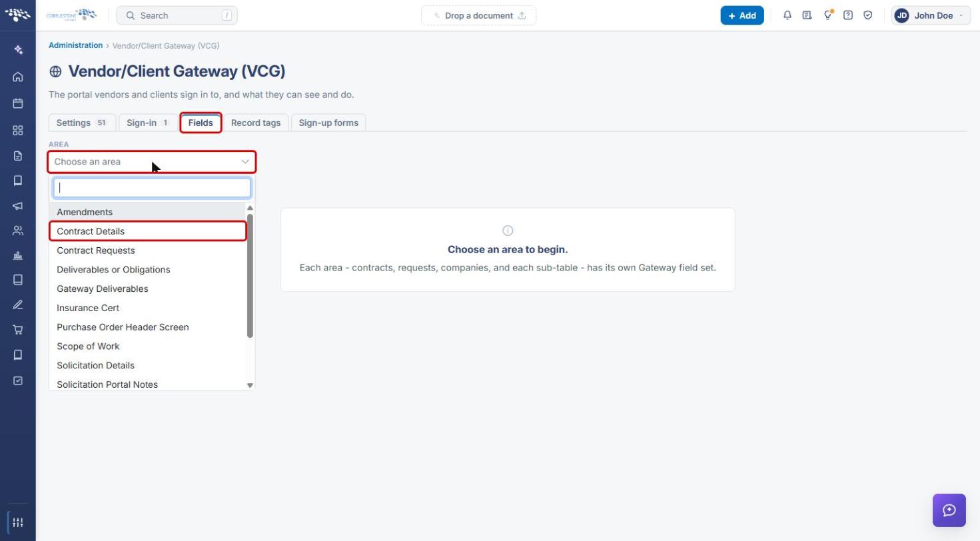980x541 pixels.
Task: Open the sliders administration icon in sidebar
Action: (x=18, y=522)
